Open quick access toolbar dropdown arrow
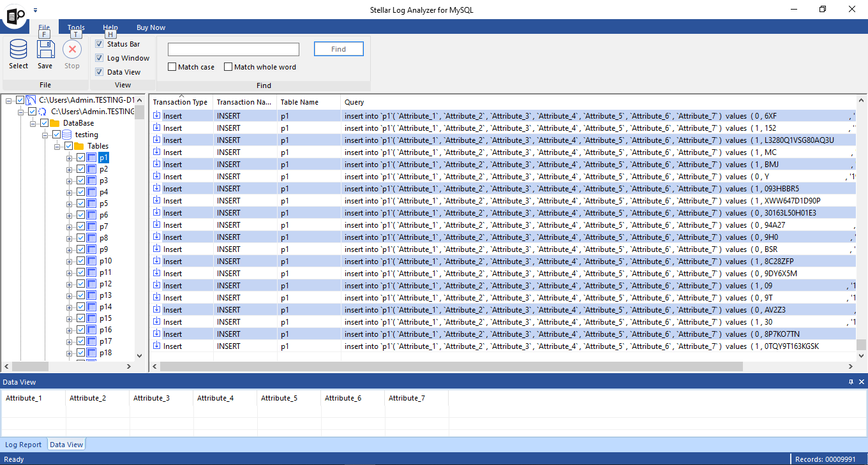 coord(36,10)
